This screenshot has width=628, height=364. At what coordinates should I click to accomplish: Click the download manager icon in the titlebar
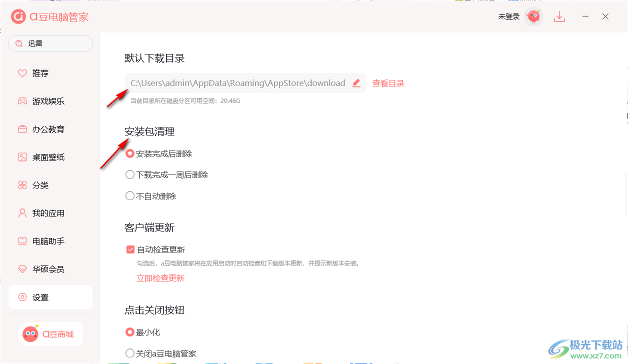click(559, 16)
